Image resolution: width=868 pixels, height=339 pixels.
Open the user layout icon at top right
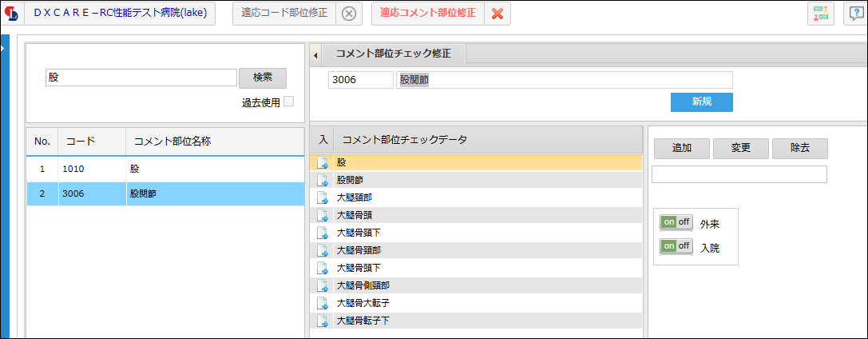(x=821, y=14)
